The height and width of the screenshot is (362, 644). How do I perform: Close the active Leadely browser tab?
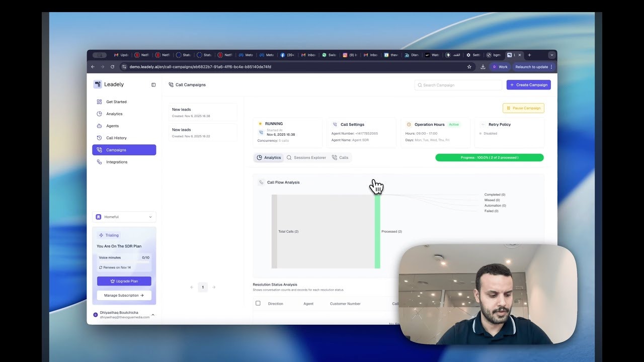pyautogui.click(x=520, y=55)
